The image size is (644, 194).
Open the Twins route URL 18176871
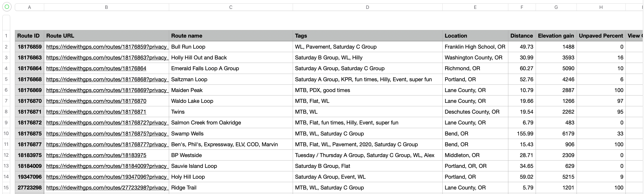[96, 111]
